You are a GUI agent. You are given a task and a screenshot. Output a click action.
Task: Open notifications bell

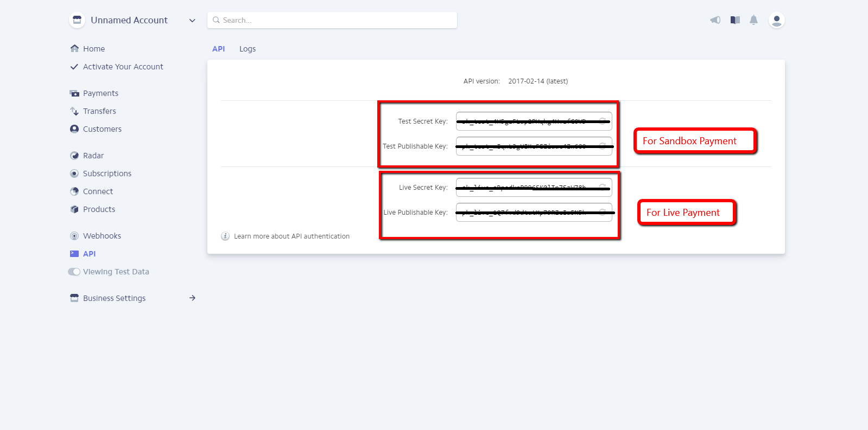753,20
